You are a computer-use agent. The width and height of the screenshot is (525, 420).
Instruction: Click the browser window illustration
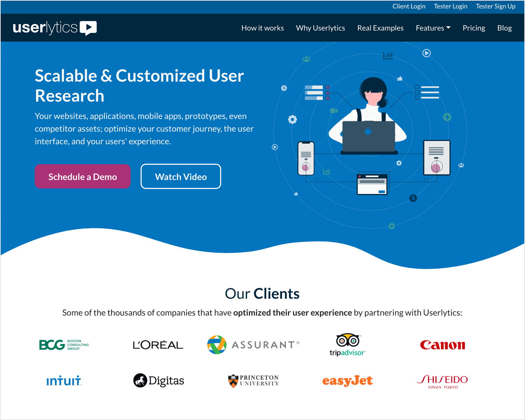[x=372, y=184]
